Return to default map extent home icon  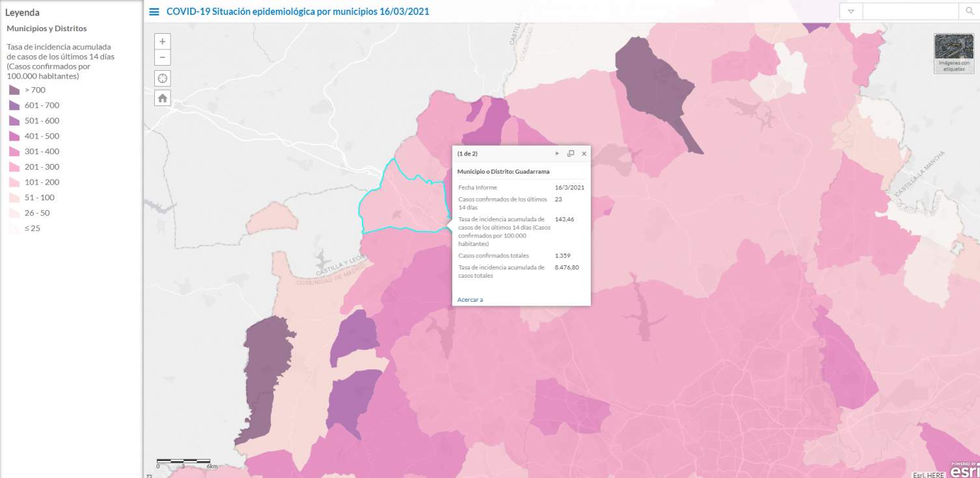click(163, 98)
